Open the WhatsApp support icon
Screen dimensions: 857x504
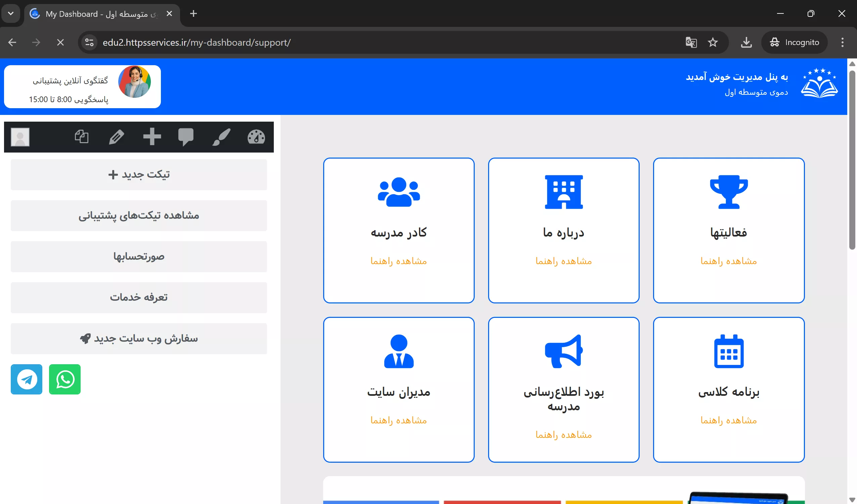tap(65, 379)
